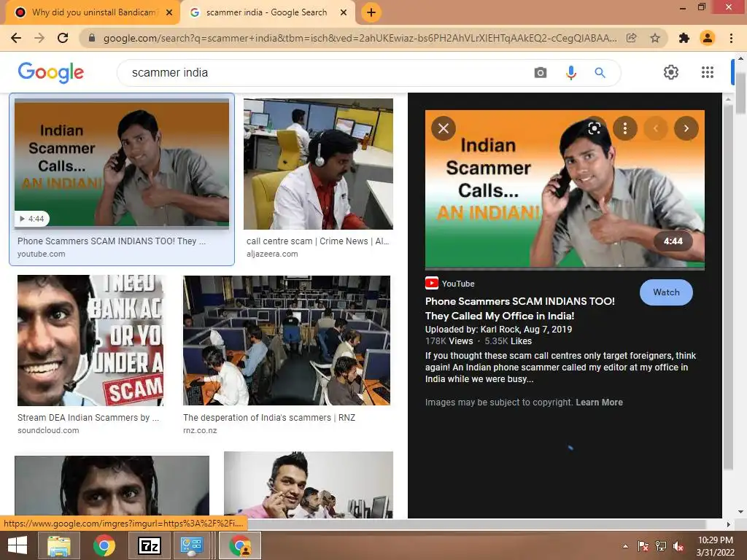Start voice search with the microphone
The image size is (747, 560).
tap(570, 72)
